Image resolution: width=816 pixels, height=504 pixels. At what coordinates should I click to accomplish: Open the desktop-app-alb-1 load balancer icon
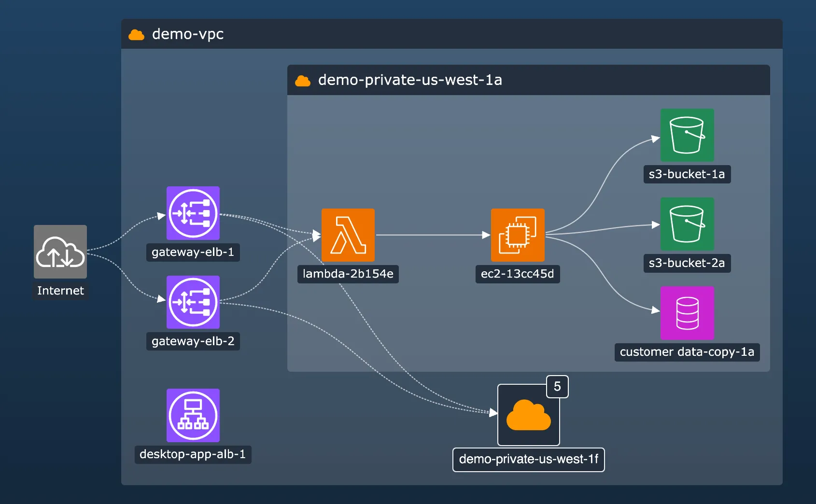point(193,415)
